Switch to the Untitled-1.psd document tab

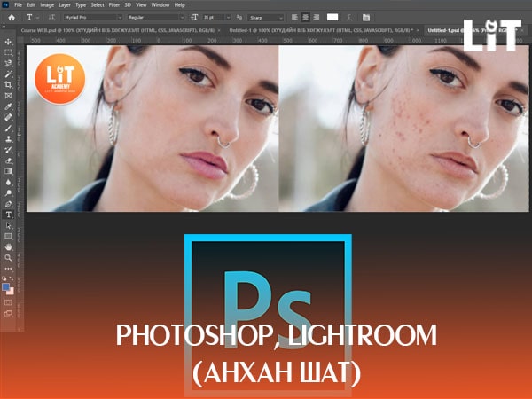pyautogui.click(x=472, y=30)
